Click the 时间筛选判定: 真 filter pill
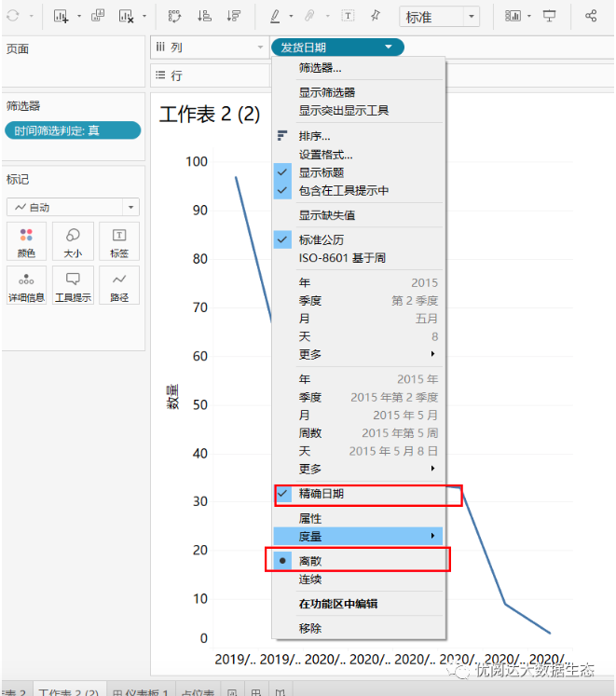This screenshot has width=616, height=696. (x=73, y=131)
